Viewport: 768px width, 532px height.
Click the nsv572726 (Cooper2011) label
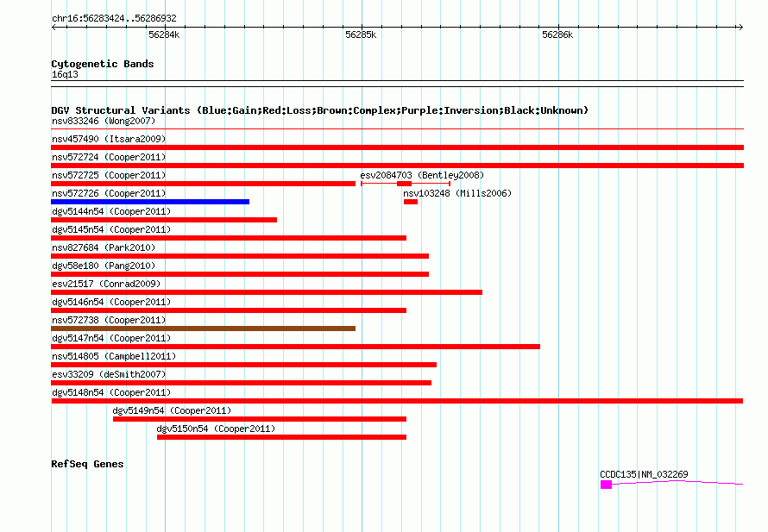click(x=109, y=193)
